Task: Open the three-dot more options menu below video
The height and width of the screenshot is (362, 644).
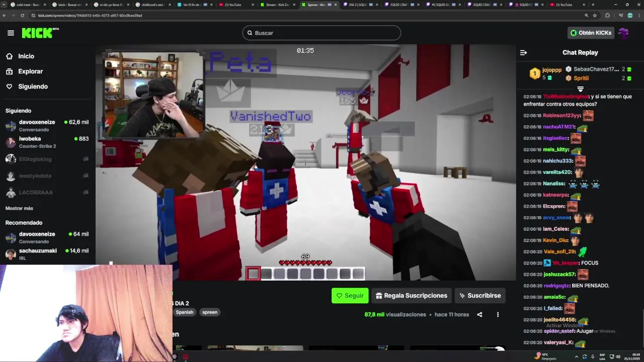Action: click(x=498, y=315)
